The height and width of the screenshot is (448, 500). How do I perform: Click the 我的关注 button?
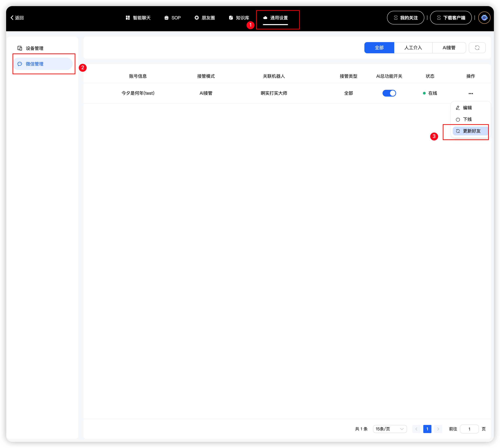(405, 18)
